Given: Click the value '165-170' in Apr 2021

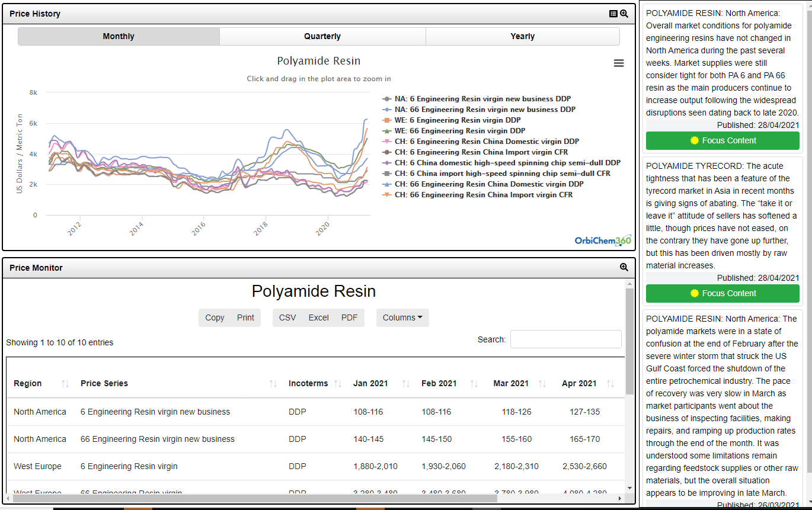Looking at the screenshot, I should tap(584, 439).
